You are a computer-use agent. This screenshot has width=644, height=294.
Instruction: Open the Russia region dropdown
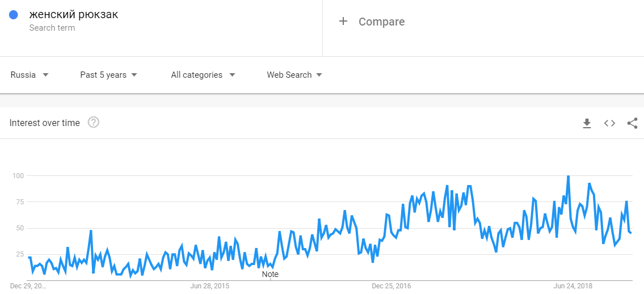(30, 75)
